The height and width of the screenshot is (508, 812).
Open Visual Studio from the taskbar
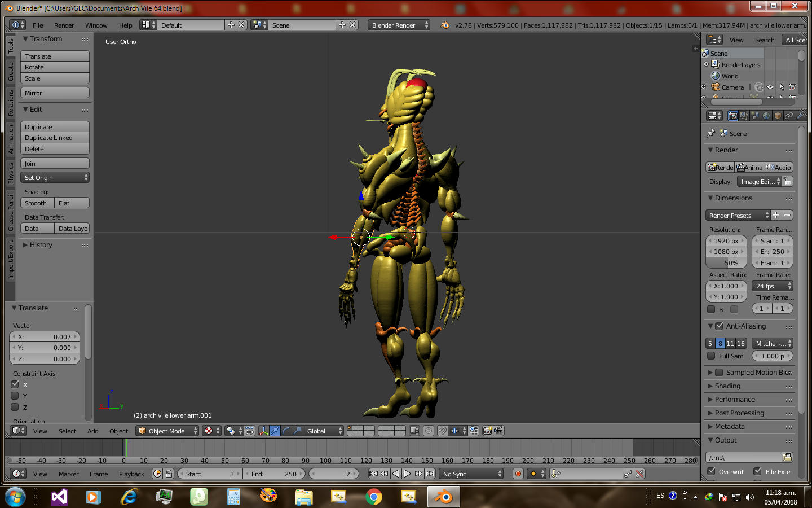click(x=59, y=497)
